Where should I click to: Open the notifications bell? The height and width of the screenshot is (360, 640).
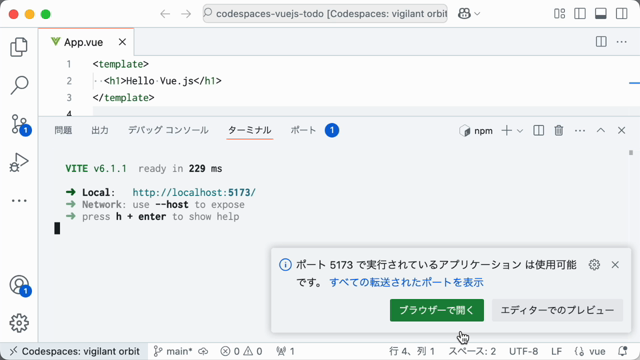pyautogui.click(x=622, y=351)
